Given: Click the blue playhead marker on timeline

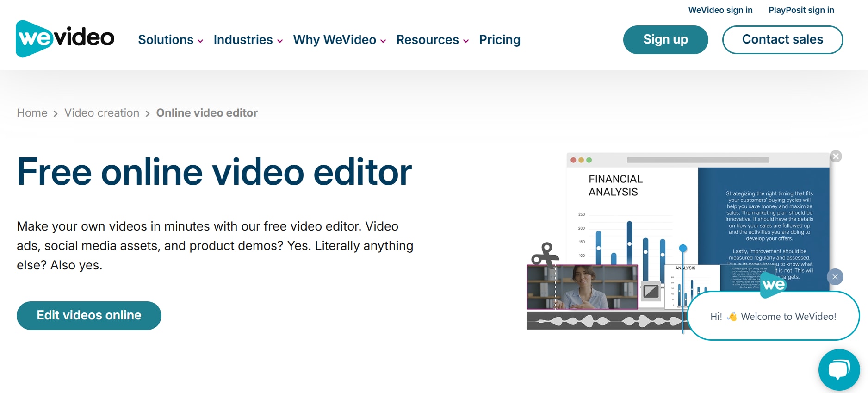Looking at the screenshot, I should (x=683, y=249).
